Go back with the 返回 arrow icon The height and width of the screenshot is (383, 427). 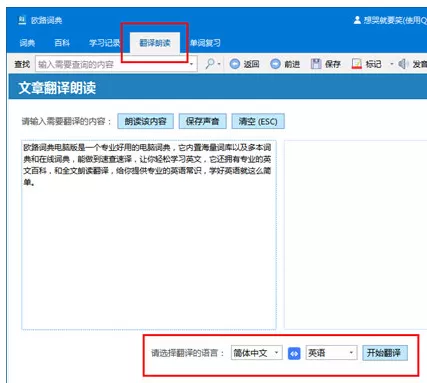tap(235, 64)
